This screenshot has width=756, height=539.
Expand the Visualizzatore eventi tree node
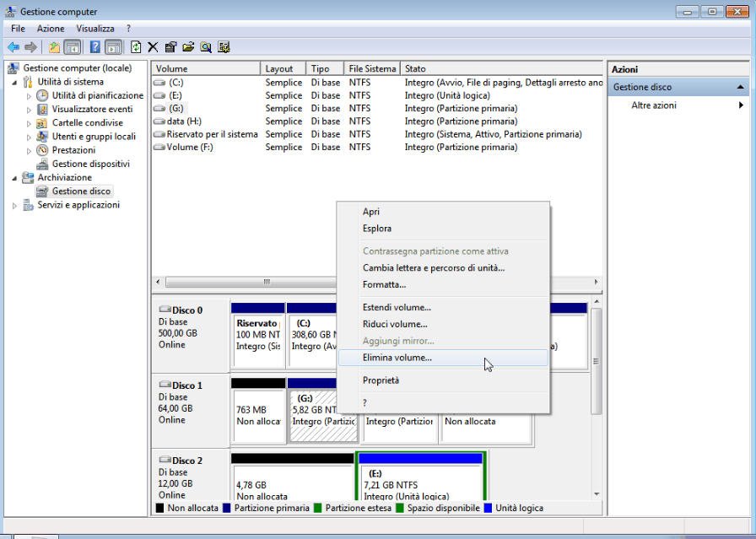point(29,110)
